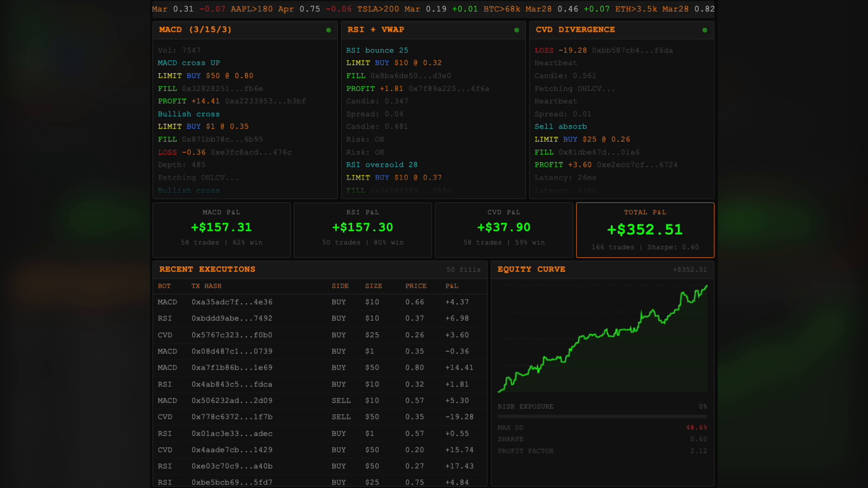Screen dimensions: 868x488
Task: Sort by the TX HASH column header
Action: 206,286
